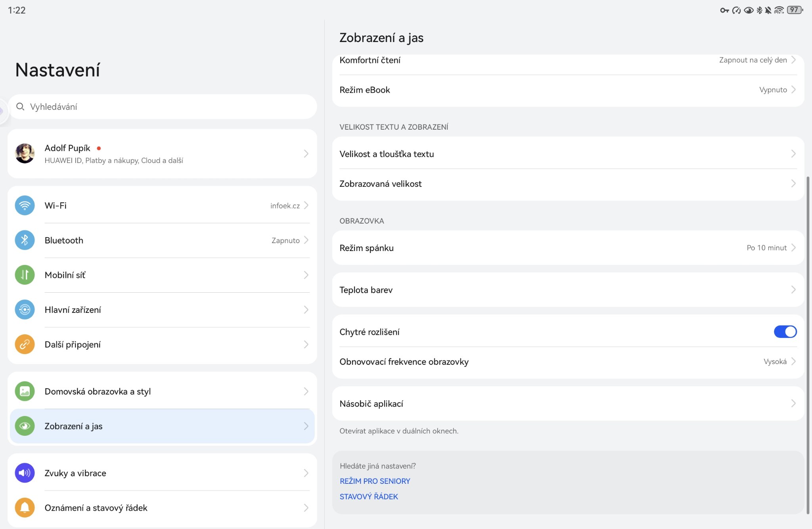
Task: Open the REŽIM PRO SENIORY link
Action: click(375, 481)
